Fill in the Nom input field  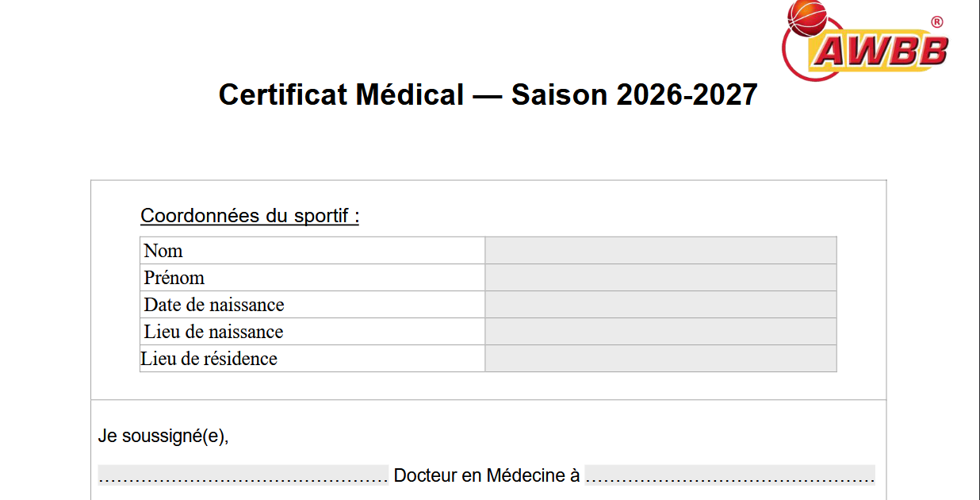[x=660, y=251]
